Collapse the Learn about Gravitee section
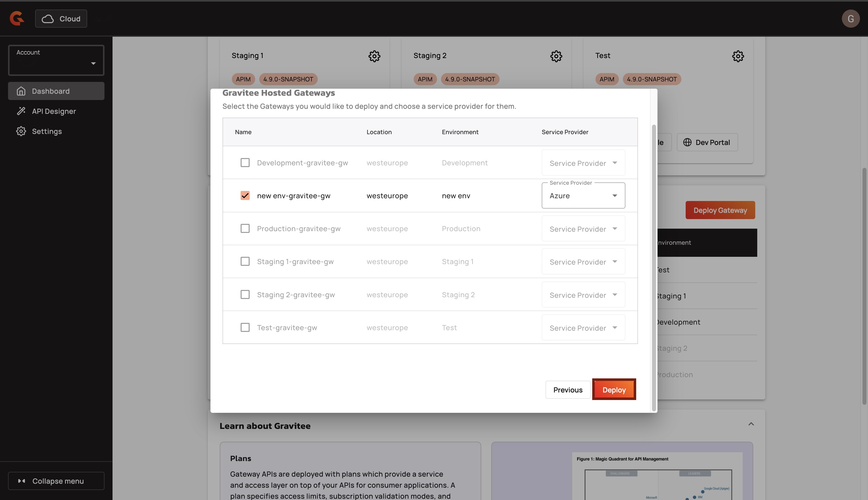The image size is (868, 500). coord(751,424)
